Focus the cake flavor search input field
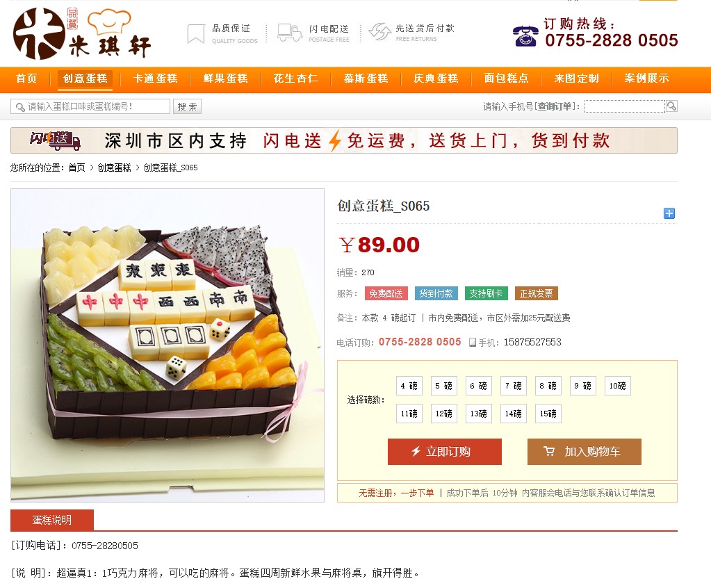Image resolution: width=711 pixels, height=588 pixels. point(90,106)
